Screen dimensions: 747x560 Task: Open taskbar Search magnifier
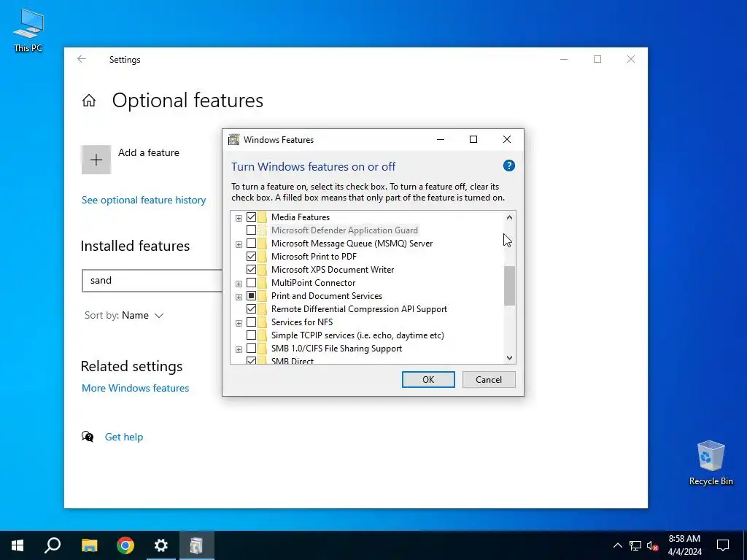[x=53, y=545]
